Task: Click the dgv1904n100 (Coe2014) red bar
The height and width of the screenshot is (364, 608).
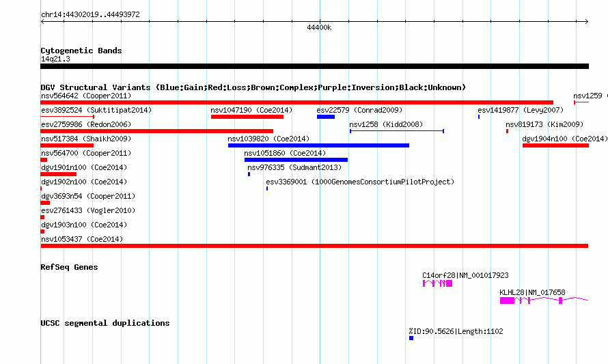Action: [x=555, y=145]
